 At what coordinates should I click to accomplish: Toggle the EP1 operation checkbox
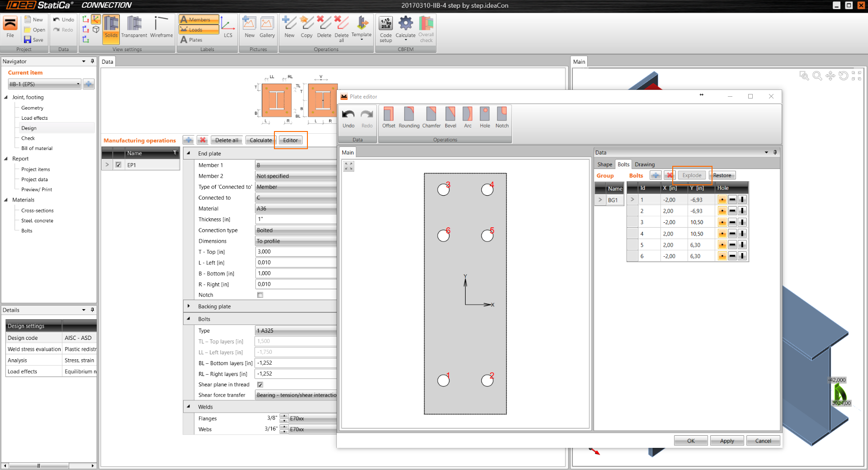(x=118, y=165)
